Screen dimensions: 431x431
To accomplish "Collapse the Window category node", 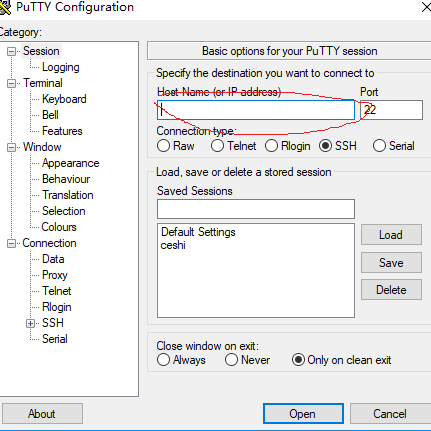I will (x=11, y=147).
